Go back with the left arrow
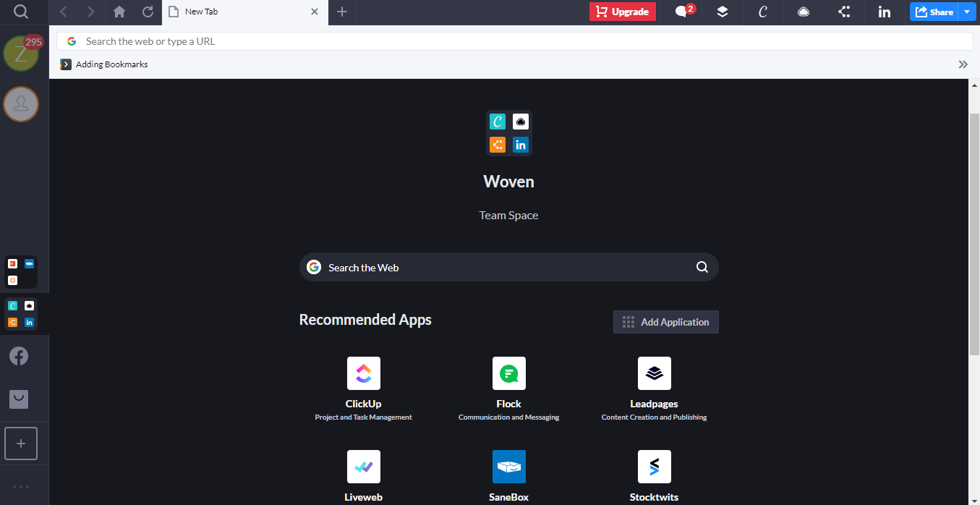Screen dimensions: 980x505 coord(64,12)
